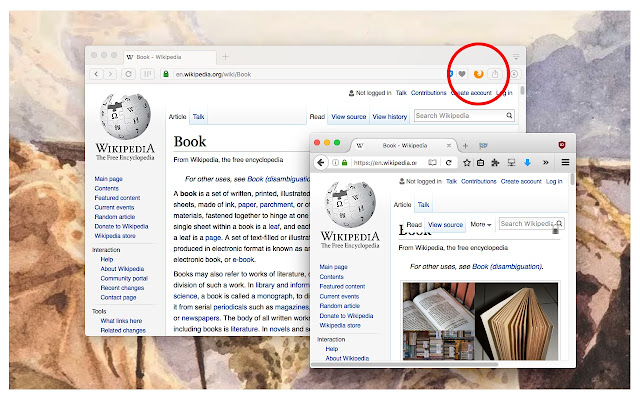640x400 pixels.
Task: Go back in the Firefox window
Action: [321, 162]
